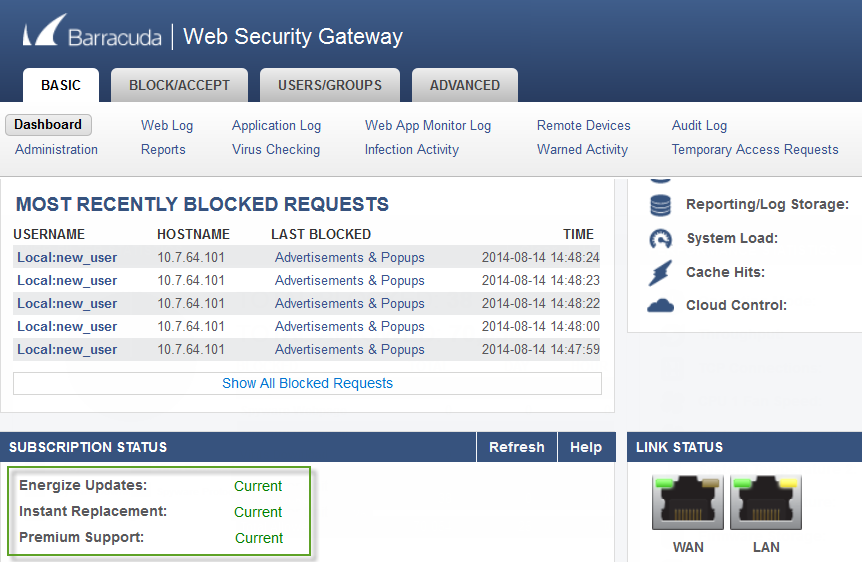Click the System Load gauge icon

coord(660,239)
